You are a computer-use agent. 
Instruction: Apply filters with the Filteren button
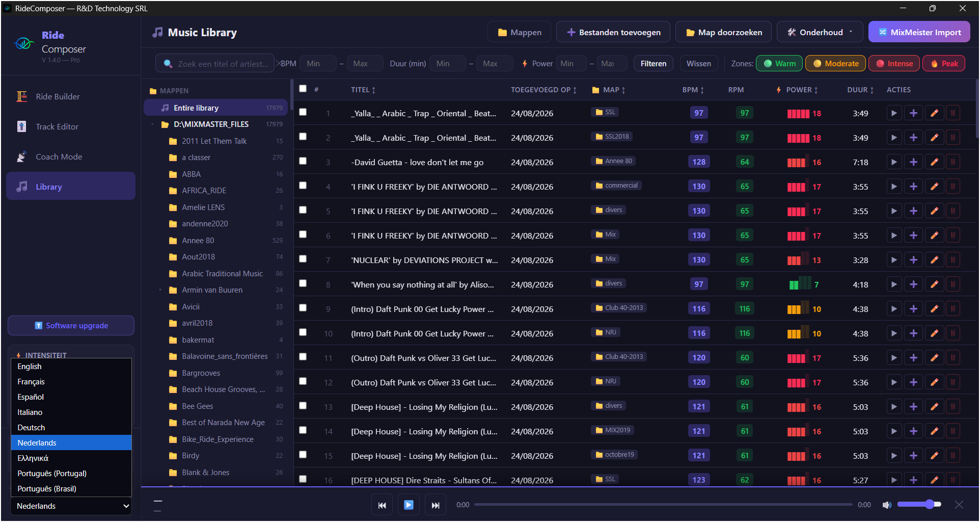653,64
